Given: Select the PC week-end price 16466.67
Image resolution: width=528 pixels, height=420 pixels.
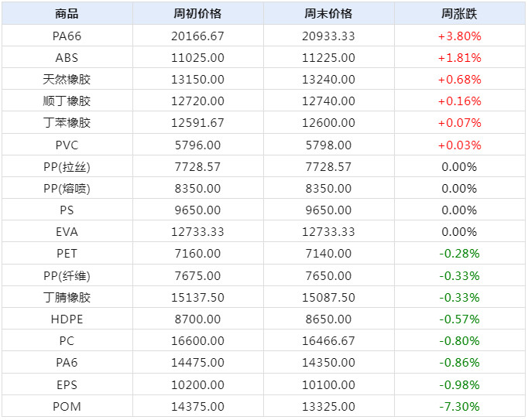Looking at the screenshot, I should (x=328, y=341).
